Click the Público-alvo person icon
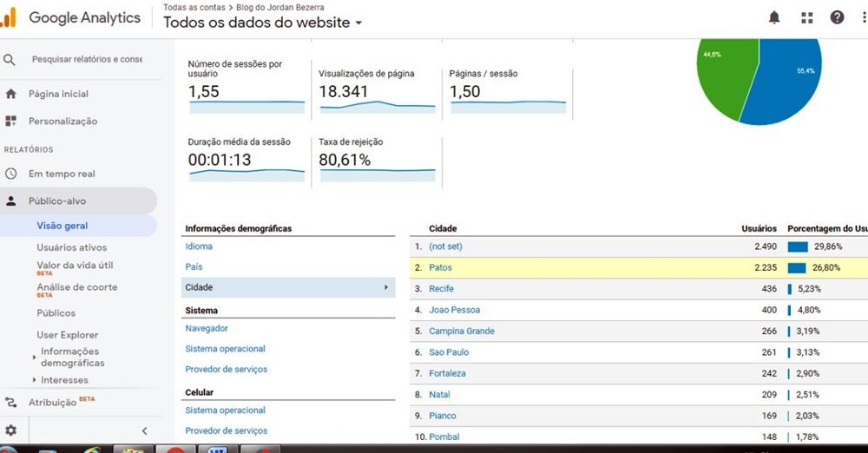This screenshot has width=868, height=453. [x=10, y=201]
